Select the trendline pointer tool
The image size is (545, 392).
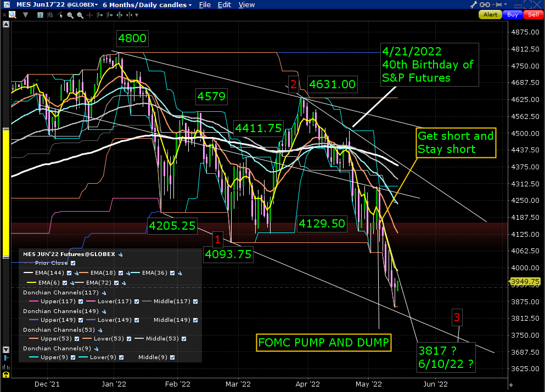click(60, 15)
